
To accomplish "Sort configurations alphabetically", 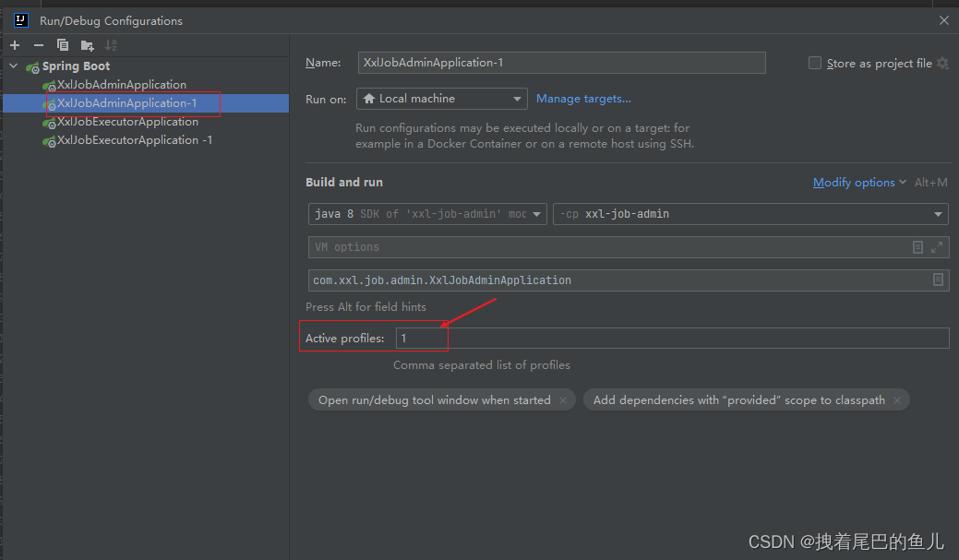I will click(111, 45).
